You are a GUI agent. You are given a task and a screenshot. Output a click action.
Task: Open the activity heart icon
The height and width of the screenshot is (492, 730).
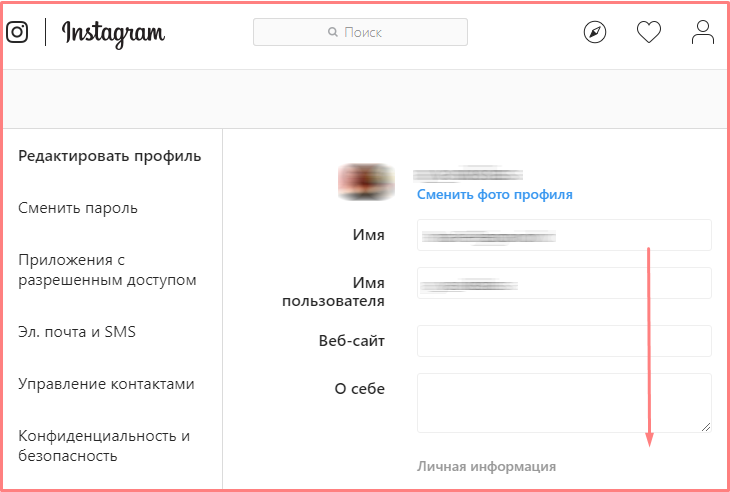coord(649,33)
